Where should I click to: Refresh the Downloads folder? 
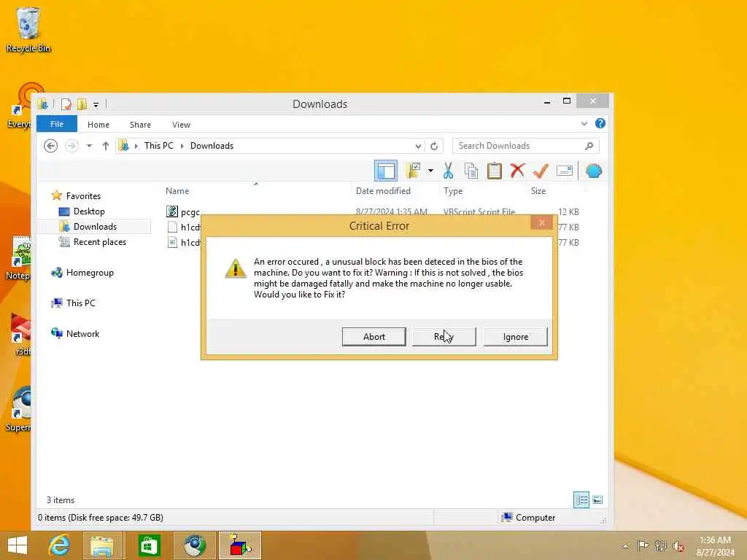(x=434, y=146)
